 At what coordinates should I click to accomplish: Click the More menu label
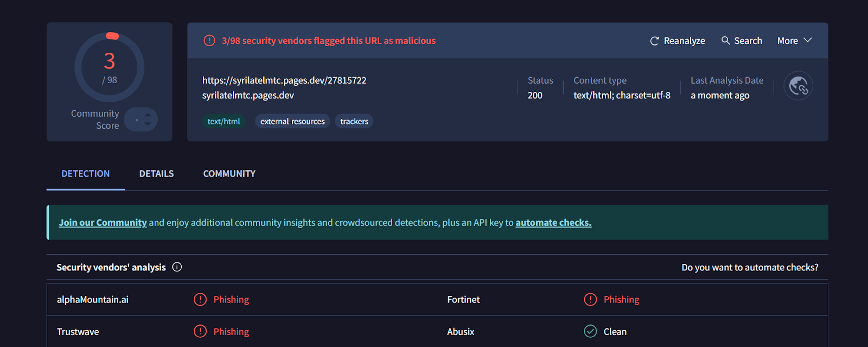[788, 41]
